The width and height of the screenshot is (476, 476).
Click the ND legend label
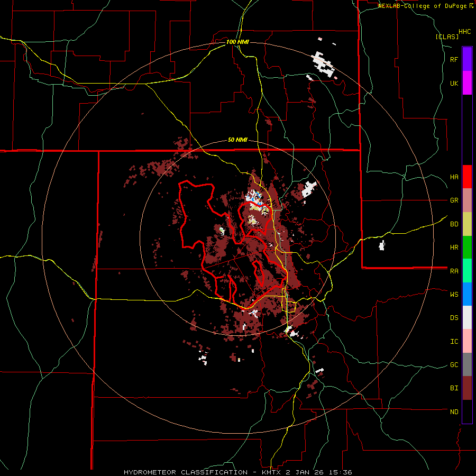[454, 412]
